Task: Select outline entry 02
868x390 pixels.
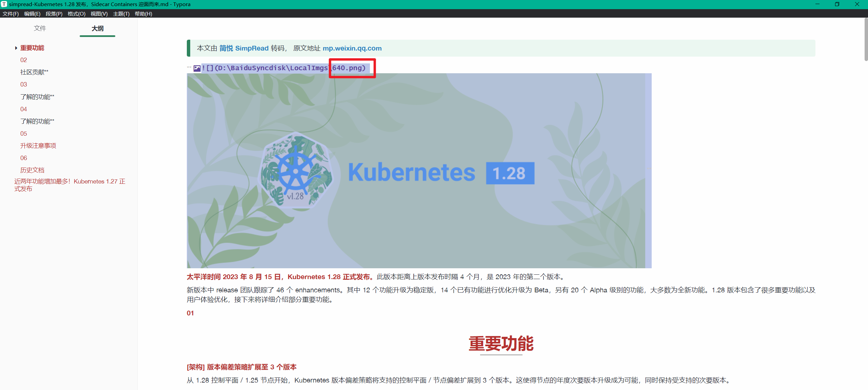Action: click(23, 60)
